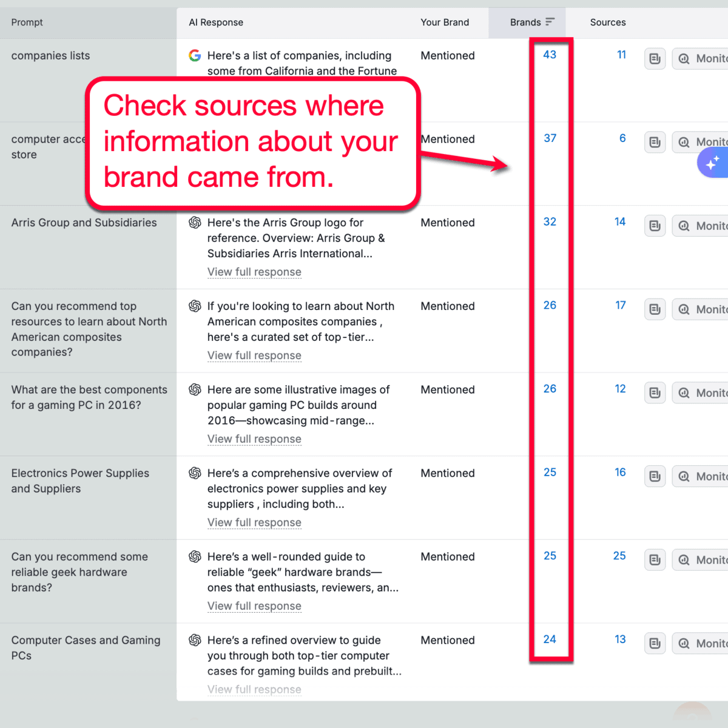Click View full response under Arris Group answer

254,272
